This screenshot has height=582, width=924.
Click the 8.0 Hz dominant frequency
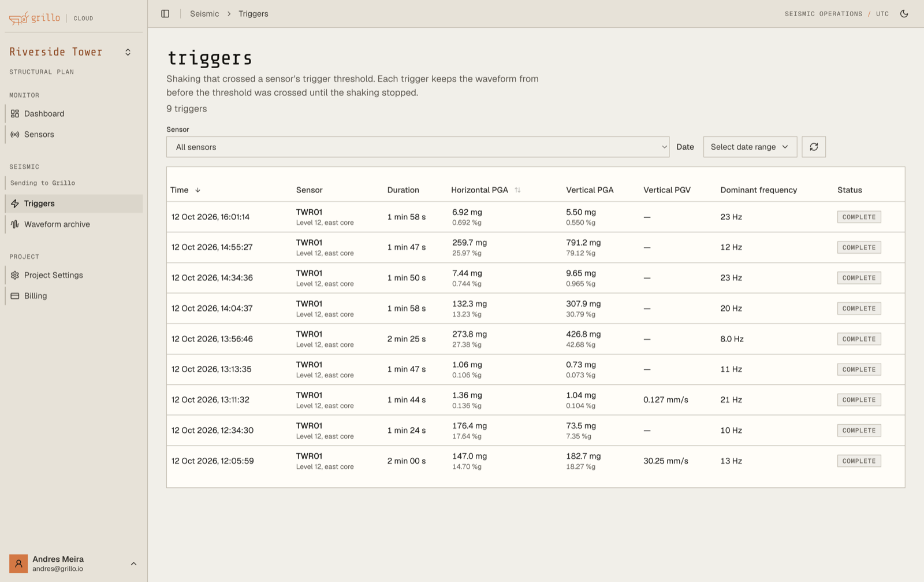pos(732,339)
